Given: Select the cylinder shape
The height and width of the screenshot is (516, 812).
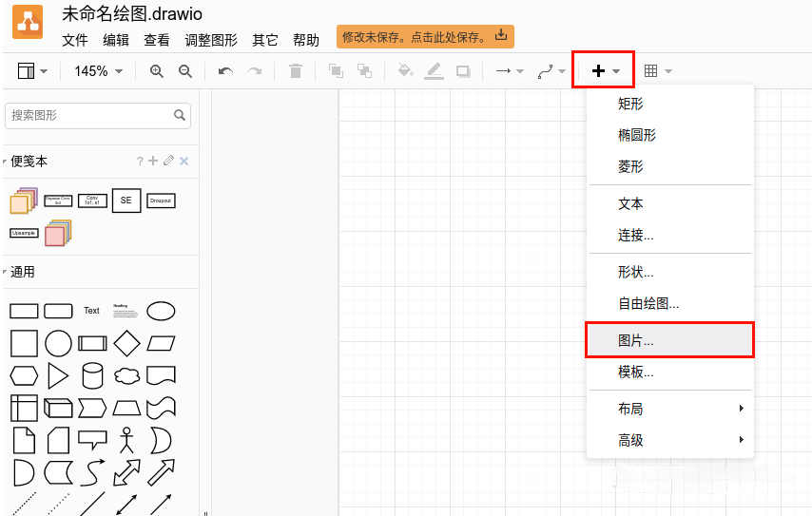Looking at the screenshot, I should [92, 375].
